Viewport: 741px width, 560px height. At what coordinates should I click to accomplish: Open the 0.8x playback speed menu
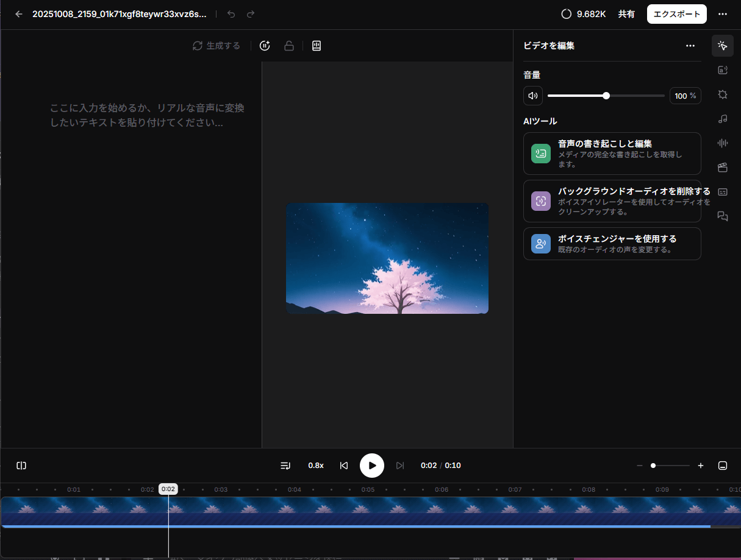316,466
